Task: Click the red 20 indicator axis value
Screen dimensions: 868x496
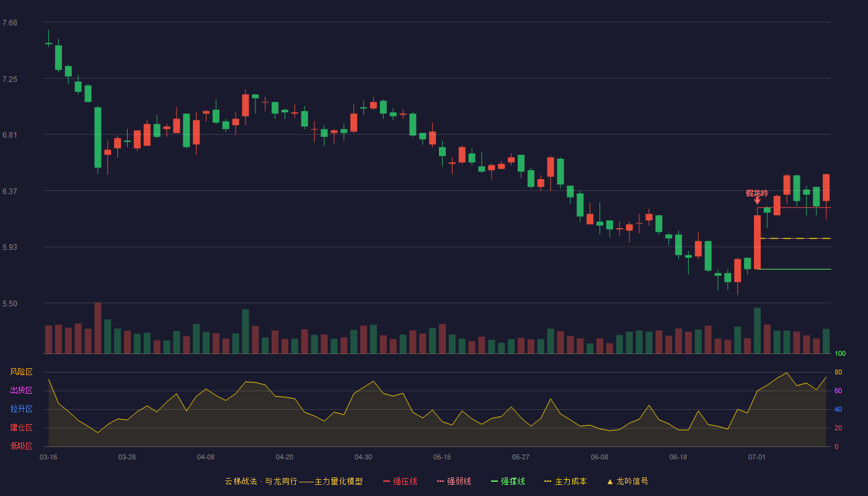Action: pos(838,428)
